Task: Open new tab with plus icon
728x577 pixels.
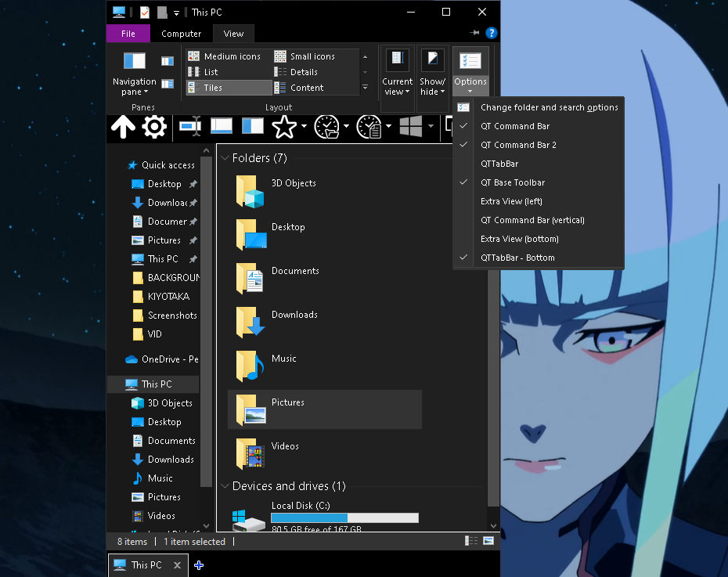Action: [199, 565]
